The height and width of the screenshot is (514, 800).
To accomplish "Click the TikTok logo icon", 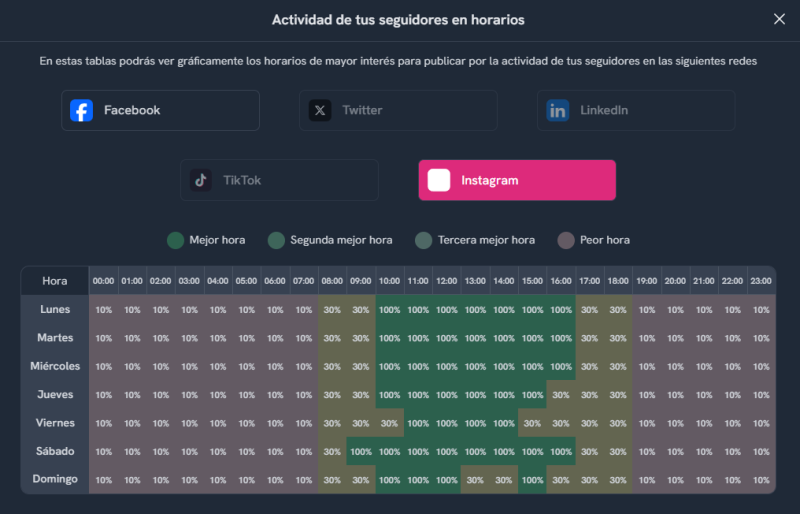I will [201, 180].
